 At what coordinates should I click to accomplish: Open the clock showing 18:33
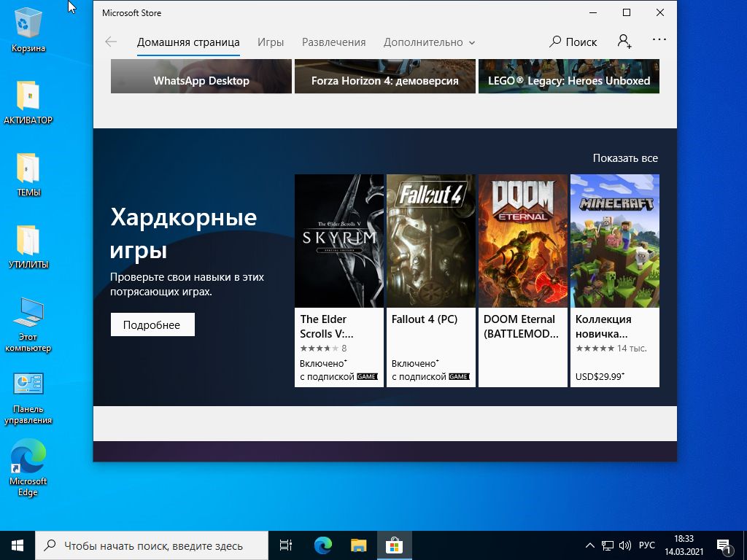click(x=684, y=545)
